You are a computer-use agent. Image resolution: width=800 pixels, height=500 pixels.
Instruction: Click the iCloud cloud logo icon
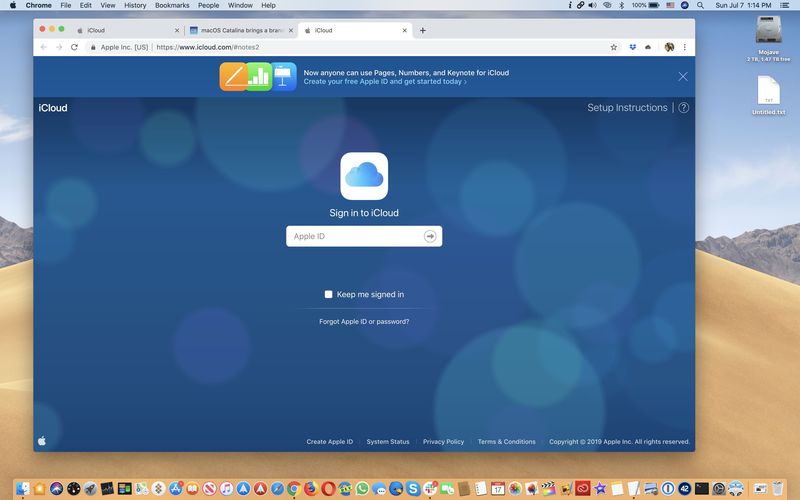(x=364, y=176)
